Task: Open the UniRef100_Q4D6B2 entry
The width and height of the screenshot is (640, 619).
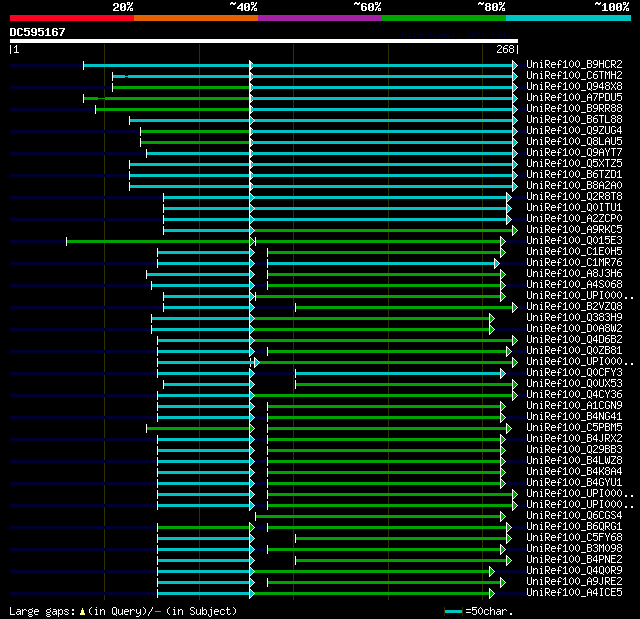Action: pyautogui.click(x=574, y=340)
